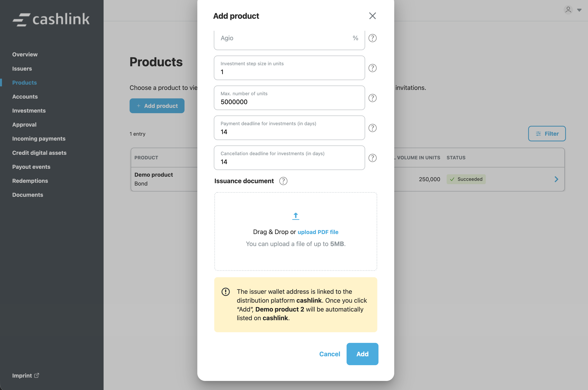Navigate to Credit digital assets
The height and width of the screenshot is (390, 588).
coord(39,153)
